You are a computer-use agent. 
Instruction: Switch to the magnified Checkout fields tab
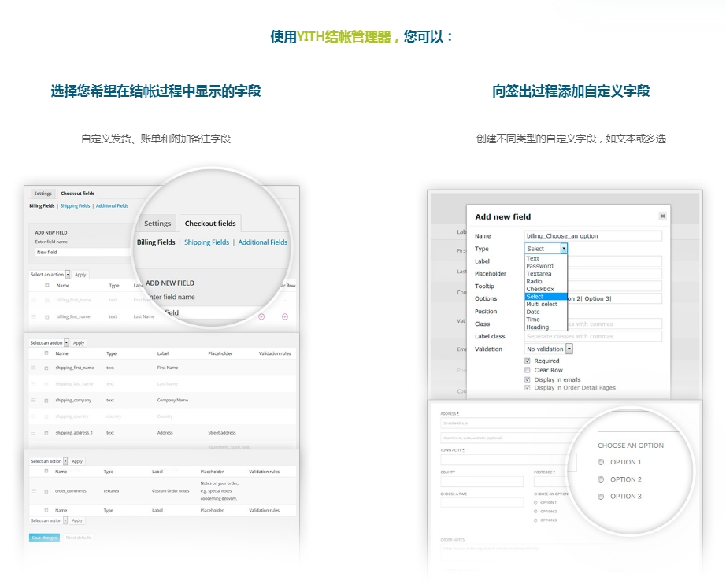coord(210,224)
